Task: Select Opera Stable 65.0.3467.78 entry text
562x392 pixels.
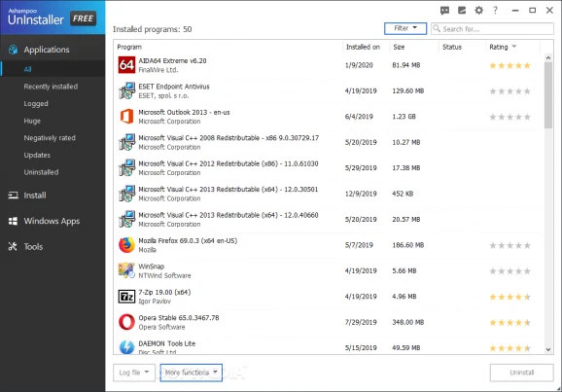Action: [179, 318]
